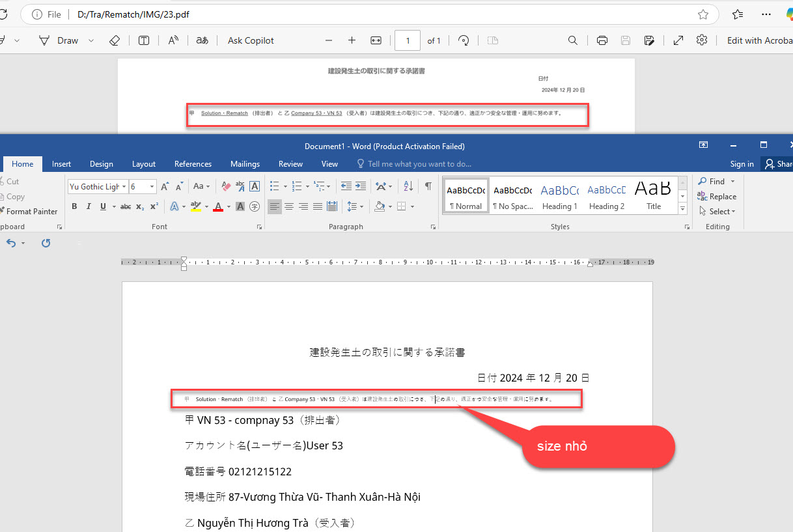Print the PDF using printer icon
793x532 pixels.
pos(602,40)
